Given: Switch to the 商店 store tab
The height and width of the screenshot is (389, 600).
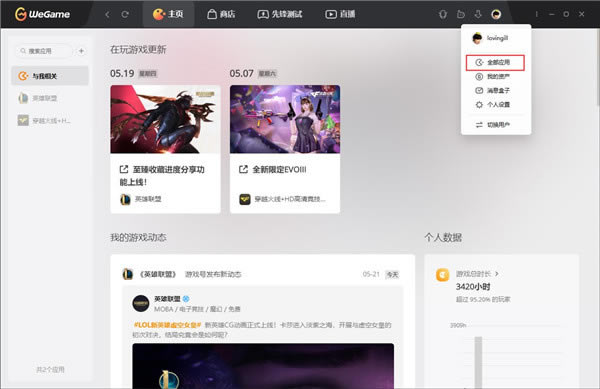Looking at the screenshot, I should [x=221, y=15].
